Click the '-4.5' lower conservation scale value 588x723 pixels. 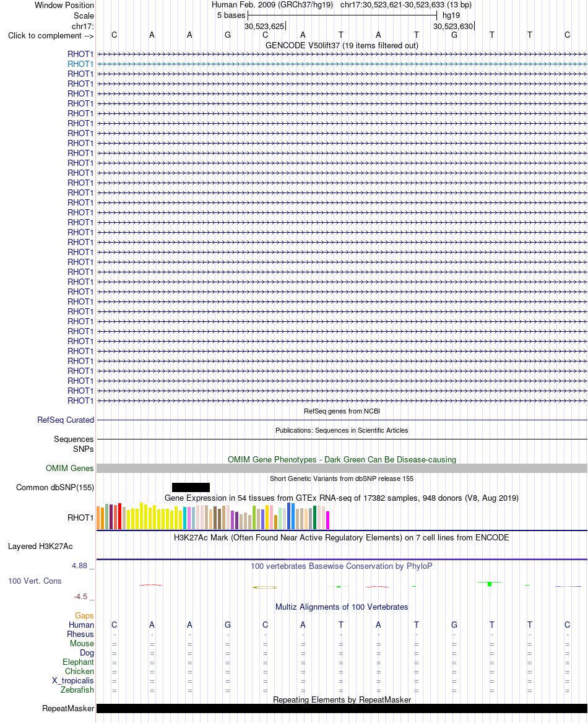point(80,597)
